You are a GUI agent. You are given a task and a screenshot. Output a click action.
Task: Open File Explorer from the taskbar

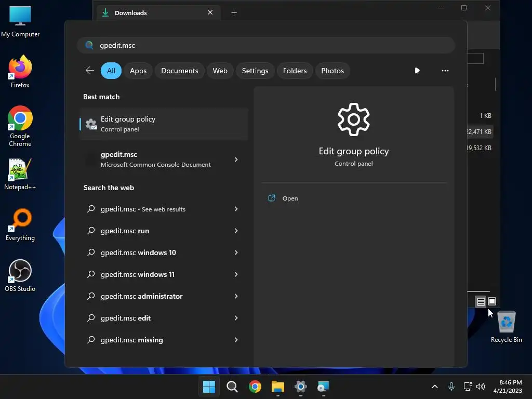tap(278, 387)
